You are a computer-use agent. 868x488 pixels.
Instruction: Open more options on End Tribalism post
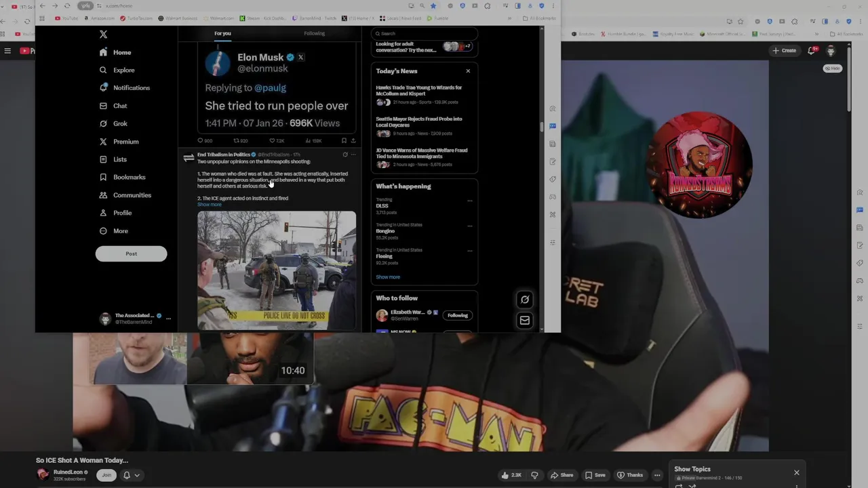[x=353, y=155]
